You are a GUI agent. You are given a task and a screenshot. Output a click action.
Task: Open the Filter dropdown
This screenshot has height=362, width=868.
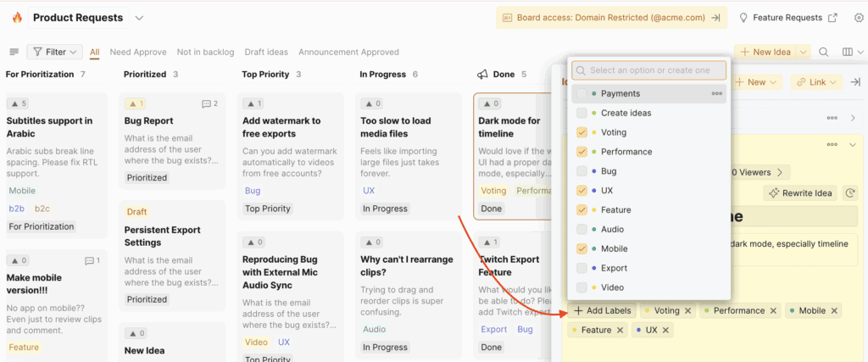click(55, 52)
